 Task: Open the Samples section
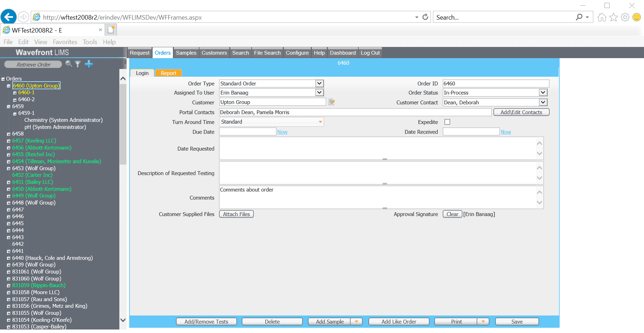186,53
